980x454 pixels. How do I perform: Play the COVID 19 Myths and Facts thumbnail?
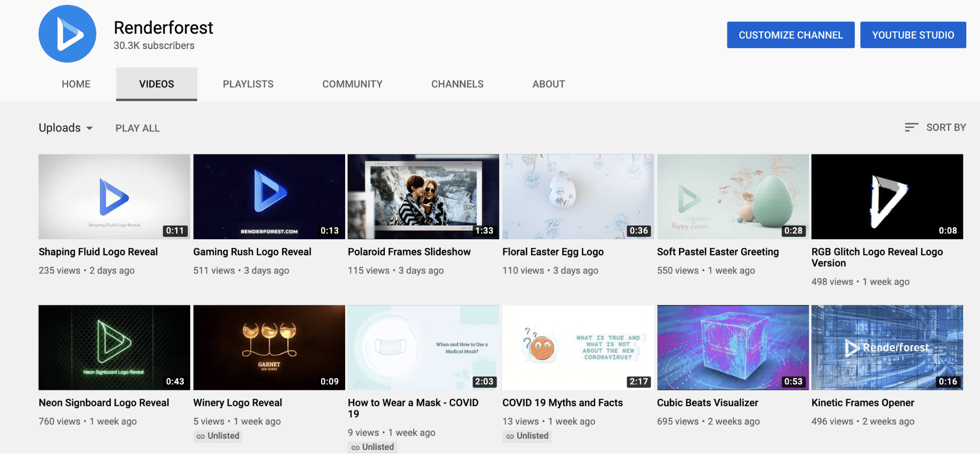pos(578,348)
